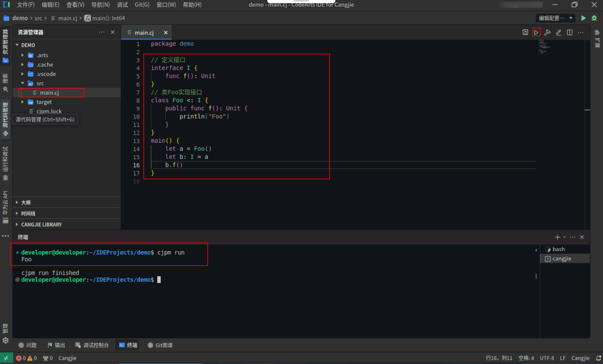Image resolution: width=603 pixels, height=364 pixels.
Task: Open the Run and Debug sidebar panel
Action: point(5,163)
